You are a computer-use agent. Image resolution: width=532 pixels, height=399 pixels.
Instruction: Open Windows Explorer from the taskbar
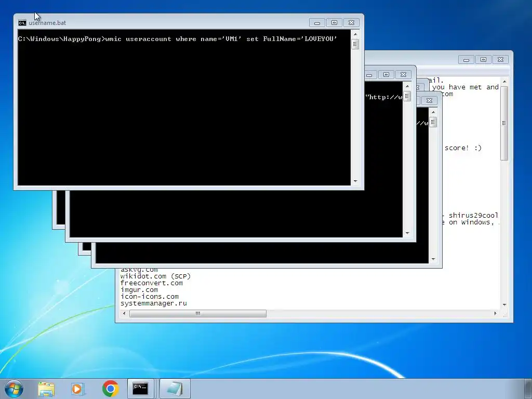(x=46, y=389)
